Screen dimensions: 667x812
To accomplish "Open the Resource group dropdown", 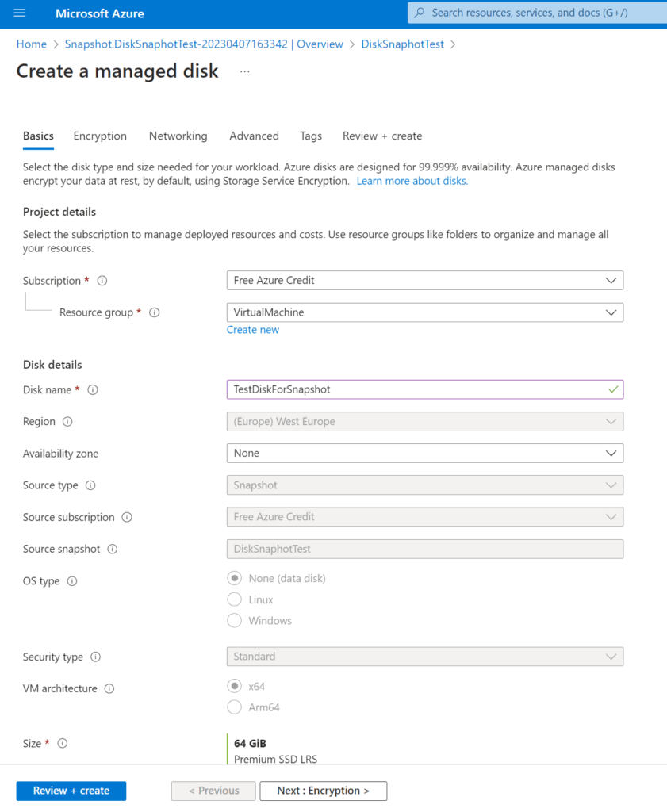I will tap(424, 312).
